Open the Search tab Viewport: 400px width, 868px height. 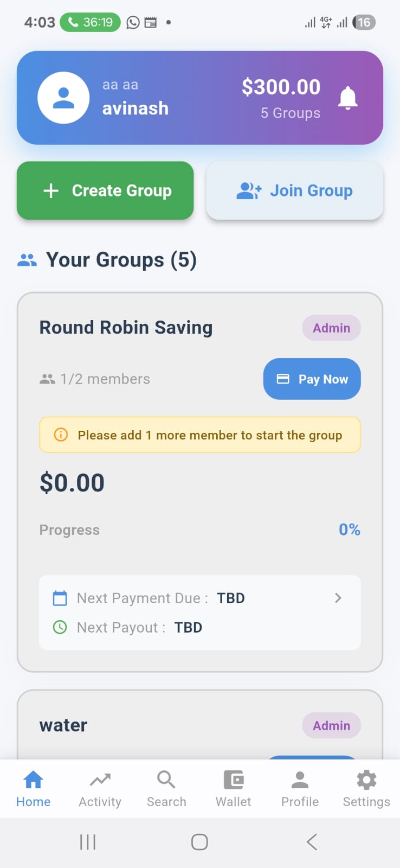coord(166,789)
